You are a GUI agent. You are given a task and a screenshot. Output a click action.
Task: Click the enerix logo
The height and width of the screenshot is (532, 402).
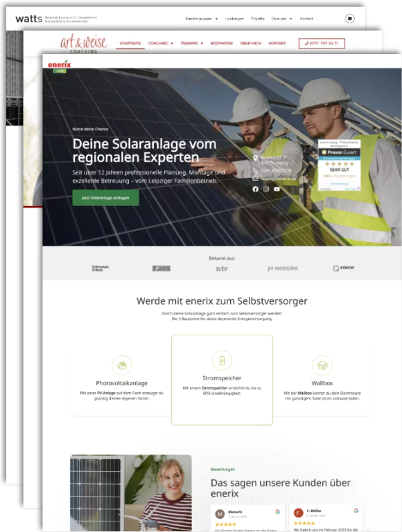59,64
